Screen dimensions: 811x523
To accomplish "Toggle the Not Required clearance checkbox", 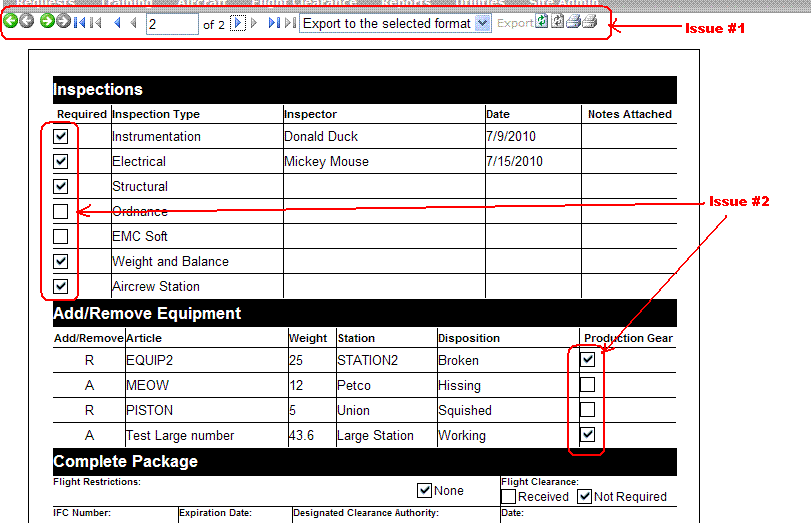I will click(x=584, y=497).
